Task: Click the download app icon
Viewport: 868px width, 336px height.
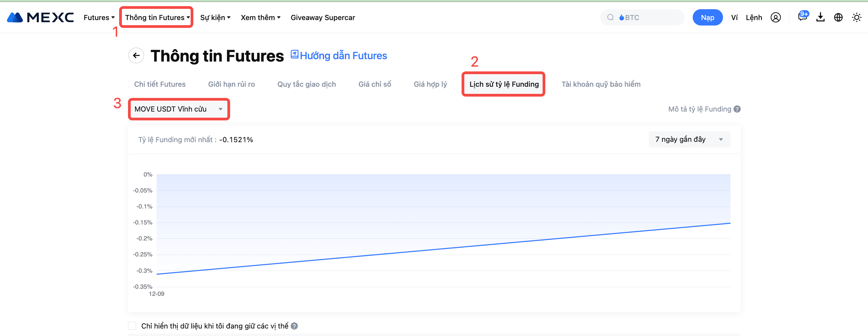Action: point(820,17)
